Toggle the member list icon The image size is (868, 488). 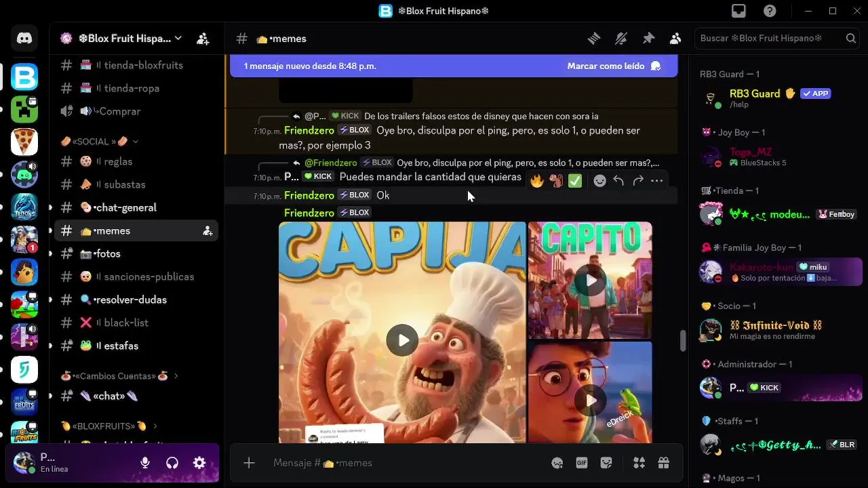coord(675,39)
